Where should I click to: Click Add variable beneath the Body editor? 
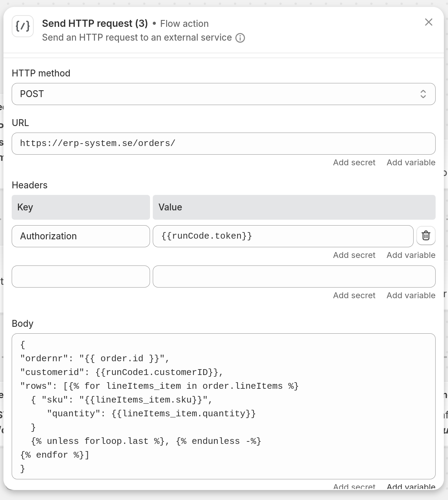(x=411, y=487)
